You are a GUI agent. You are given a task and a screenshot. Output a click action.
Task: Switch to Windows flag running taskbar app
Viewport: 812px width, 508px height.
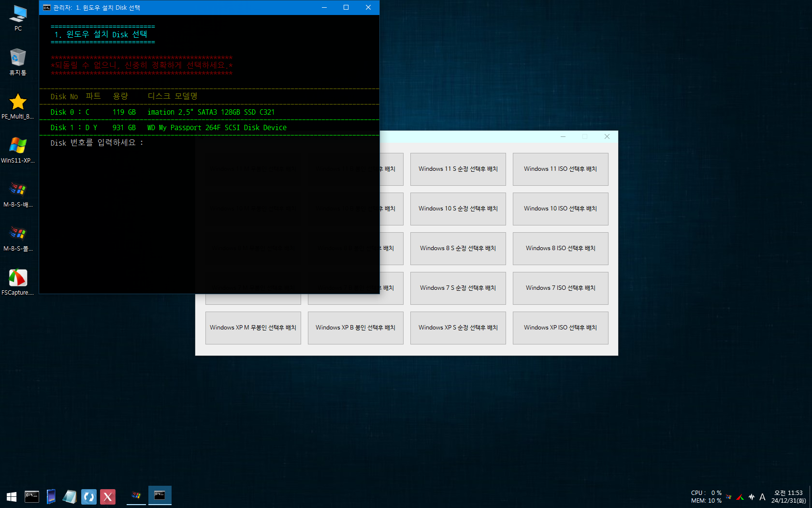[x=136, y=495]
